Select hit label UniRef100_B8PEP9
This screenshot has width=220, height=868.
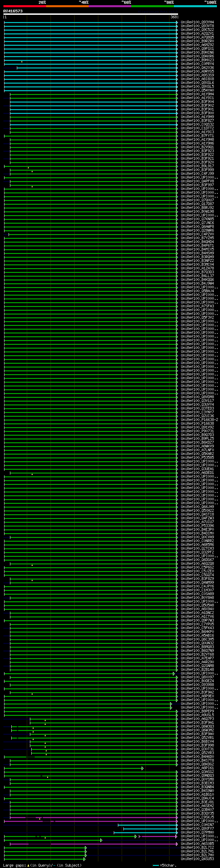[197, 711]
